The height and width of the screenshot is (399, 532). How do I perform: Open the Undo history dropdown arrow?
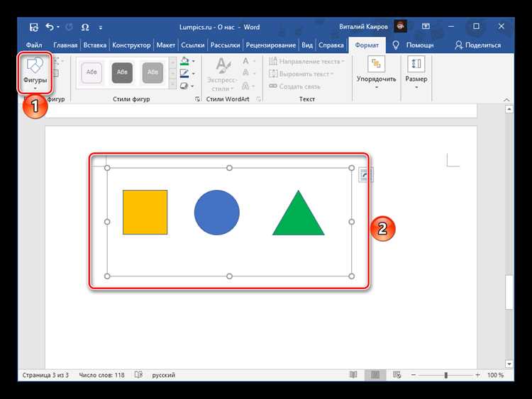click(x=58, y=27)
